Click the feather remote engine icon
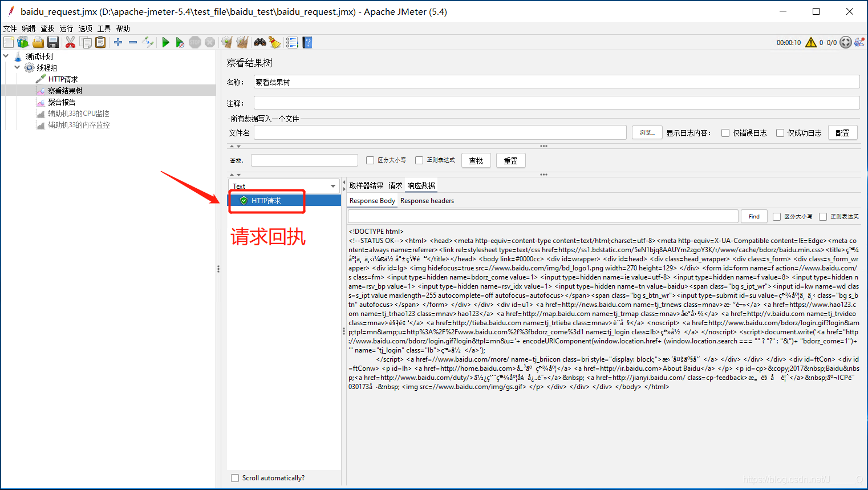 [x=859, y=42]
